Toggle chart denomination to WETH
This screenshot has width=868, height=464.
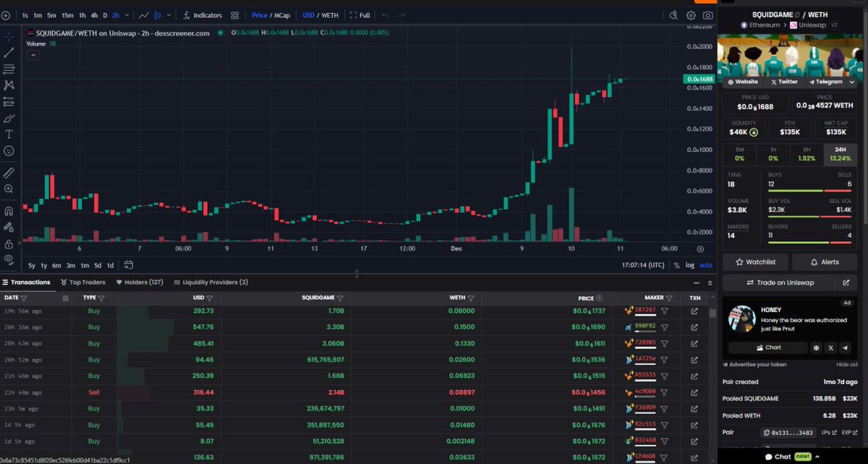click(x=330, y=15)
